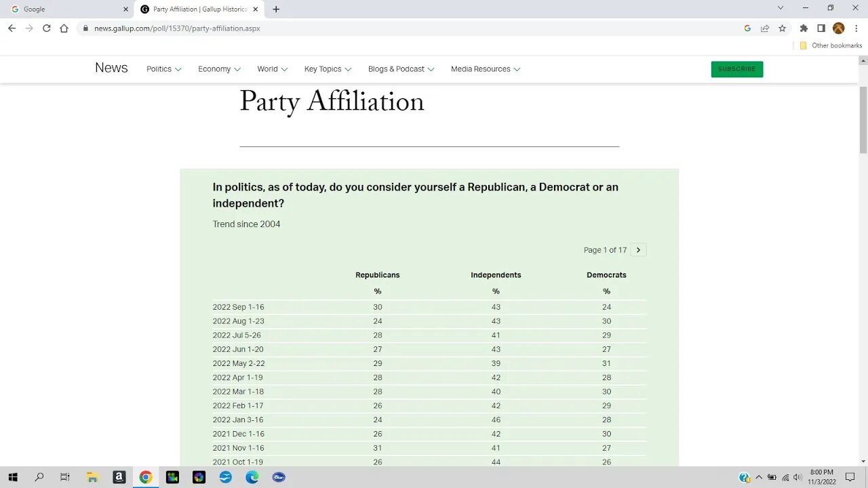Viewport: 868px width, 488px height.
Task: Open the blue bird app on taskbar
Action: tap(226, 477)
